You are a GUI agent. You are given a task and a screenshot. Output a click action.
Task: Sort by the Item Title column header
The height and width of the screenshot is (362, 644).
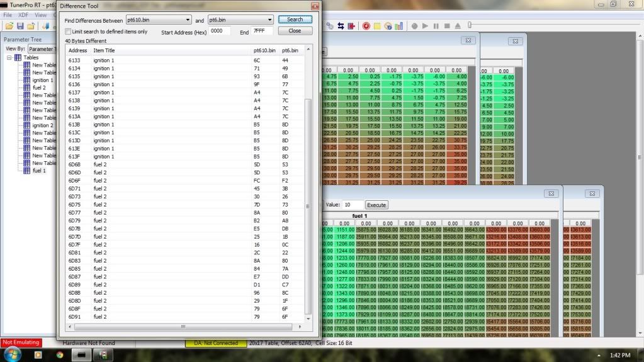[x=171, y=50]
